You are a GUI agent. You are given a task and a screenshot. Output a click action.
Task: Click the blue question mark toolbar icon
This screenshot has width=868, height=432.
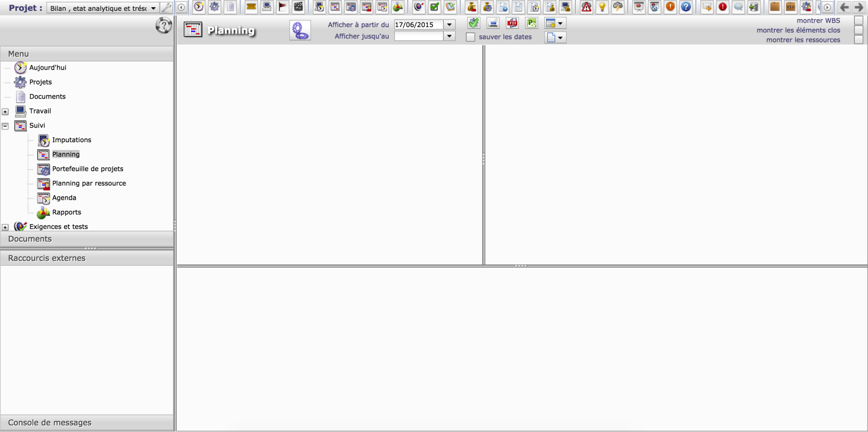point(686,7)
